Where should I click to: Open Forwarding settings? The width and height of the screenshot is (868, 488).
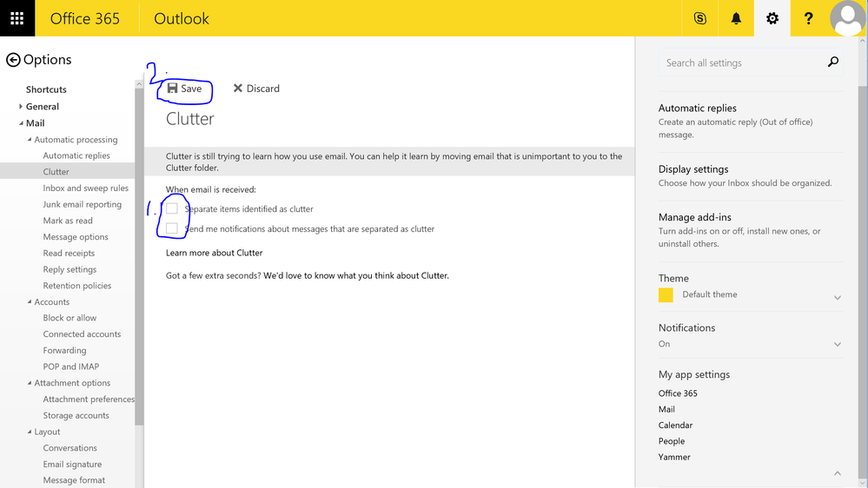coord(65,350)
